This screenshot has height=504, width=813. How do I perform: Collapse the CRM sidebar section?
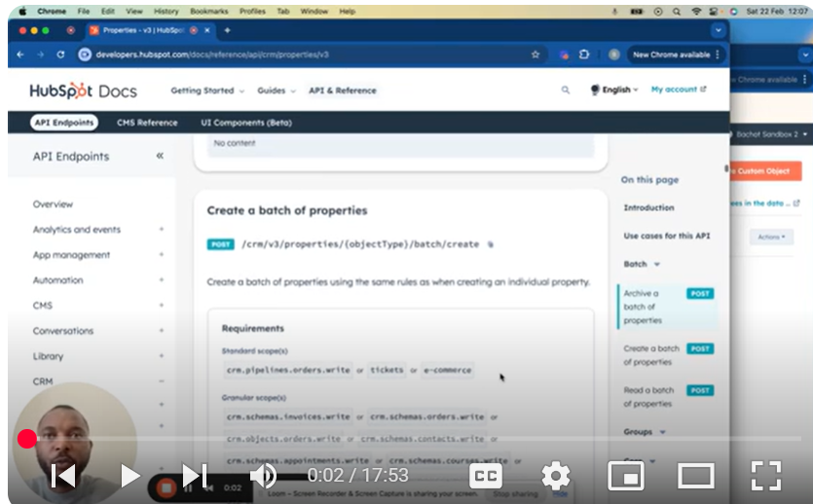[x=162, y=381]
